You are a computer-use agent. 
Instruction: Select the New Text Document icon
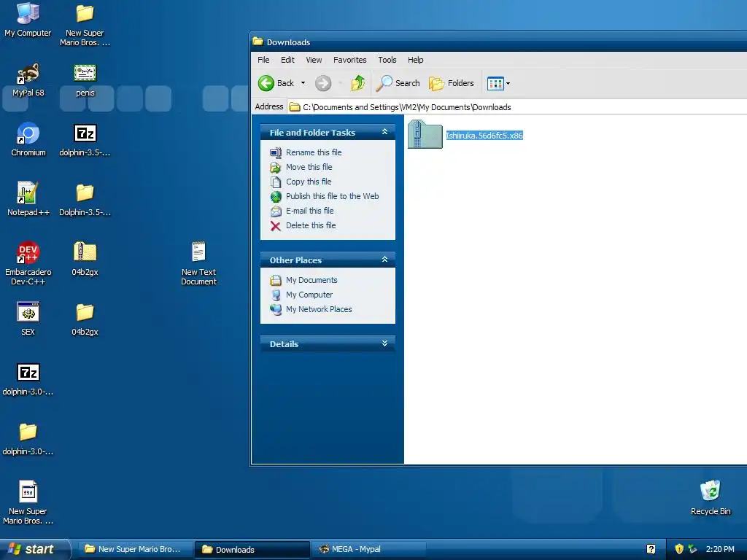198,263
